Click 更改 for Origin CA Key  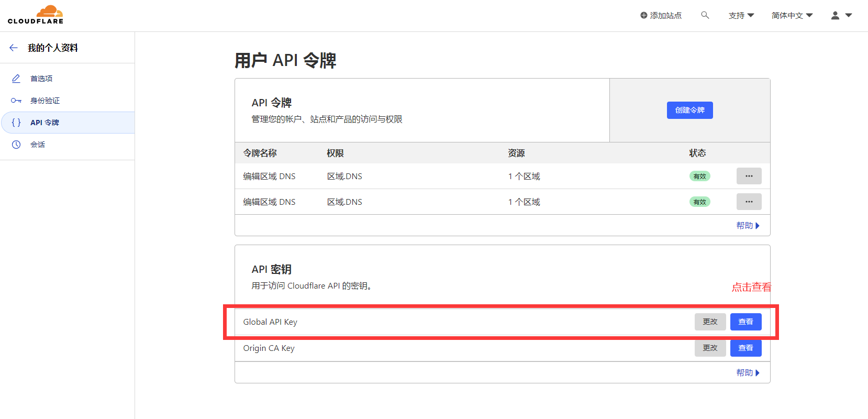(x=710, y=348)
